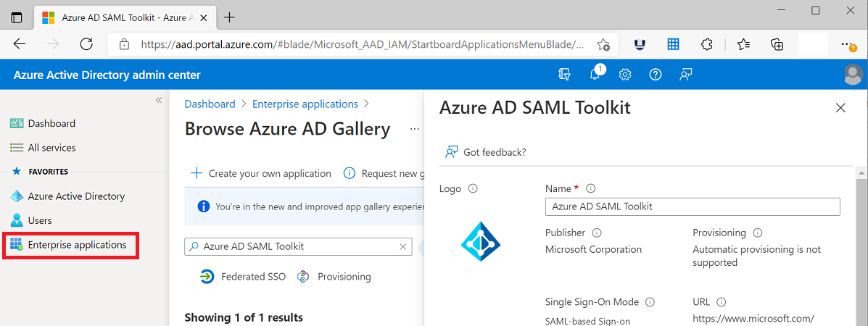The height and width of the screenshot is (326, 868).
Task: Click the Enterprise applications breadcrumb link
Action: tap(305, 104)
